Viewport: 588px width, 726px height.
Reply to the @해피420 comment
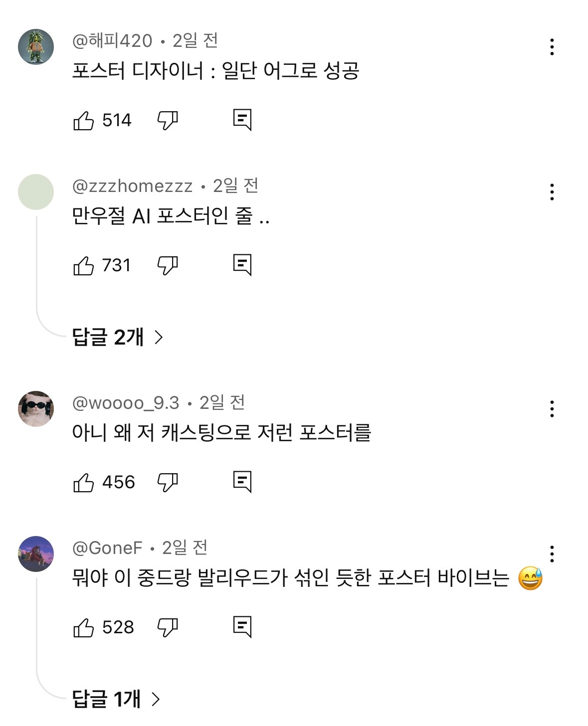click(x=242, y=120)
